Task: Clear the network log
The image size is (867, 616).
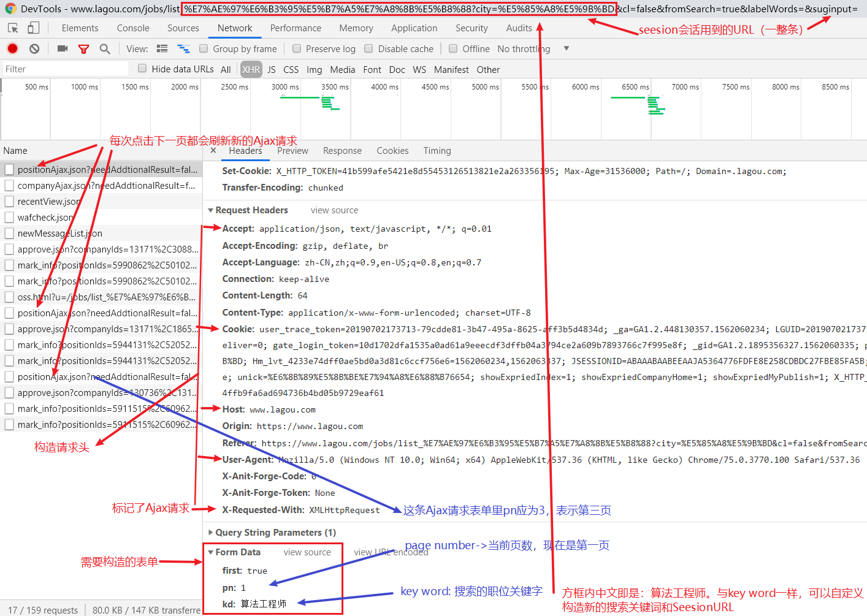Action: pos(34,48)
